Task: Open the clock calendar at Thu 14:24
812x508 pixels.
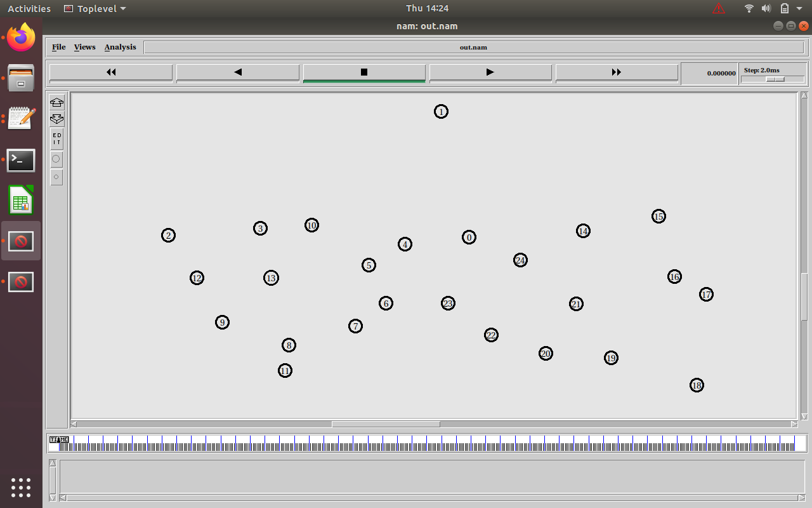Action: coord(428,8)
